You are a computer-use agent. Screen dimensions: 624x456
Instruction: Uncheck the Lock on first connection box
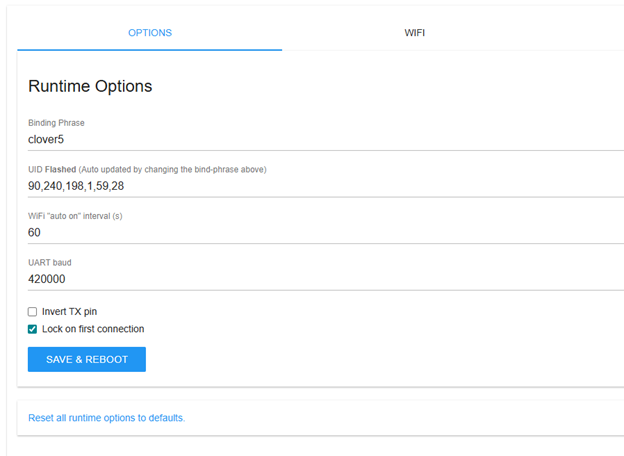(33, 329)
